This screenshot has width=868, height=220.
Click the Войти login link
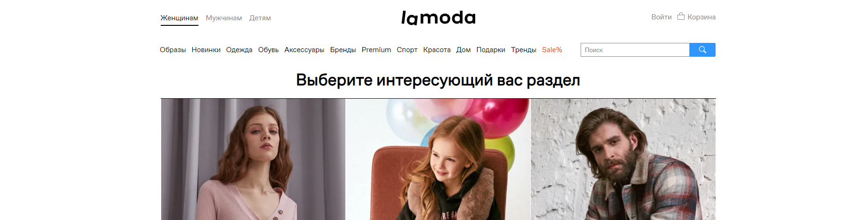[x=661, y=17]
